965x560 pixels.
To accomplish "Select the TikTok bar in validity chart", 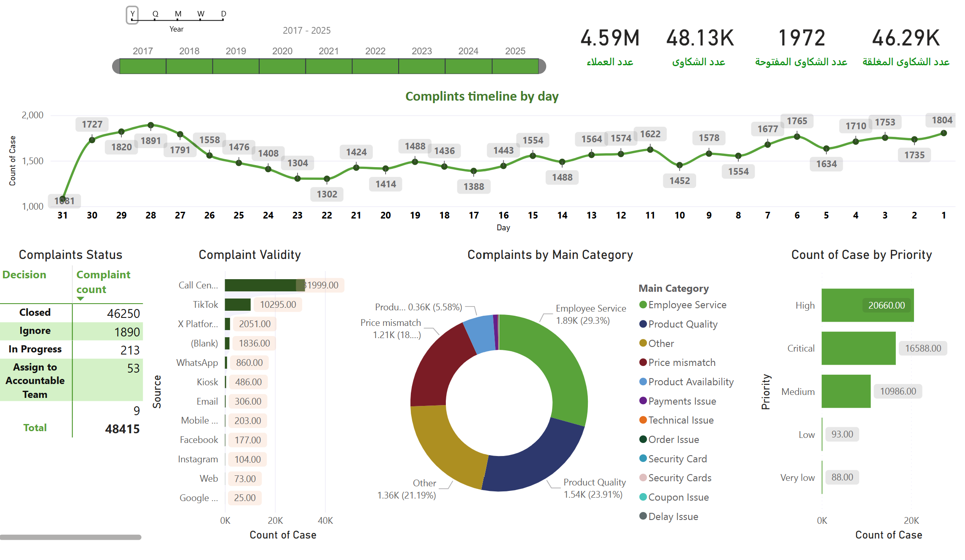I will pyautogui.click(x=238, y=304).
